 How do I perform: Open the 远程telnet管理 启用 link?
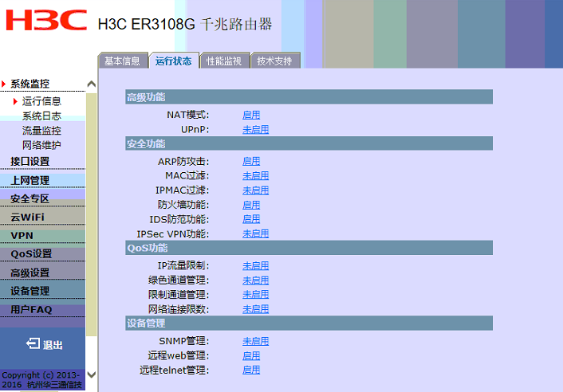pyautogui.click(x=251, y=370)
